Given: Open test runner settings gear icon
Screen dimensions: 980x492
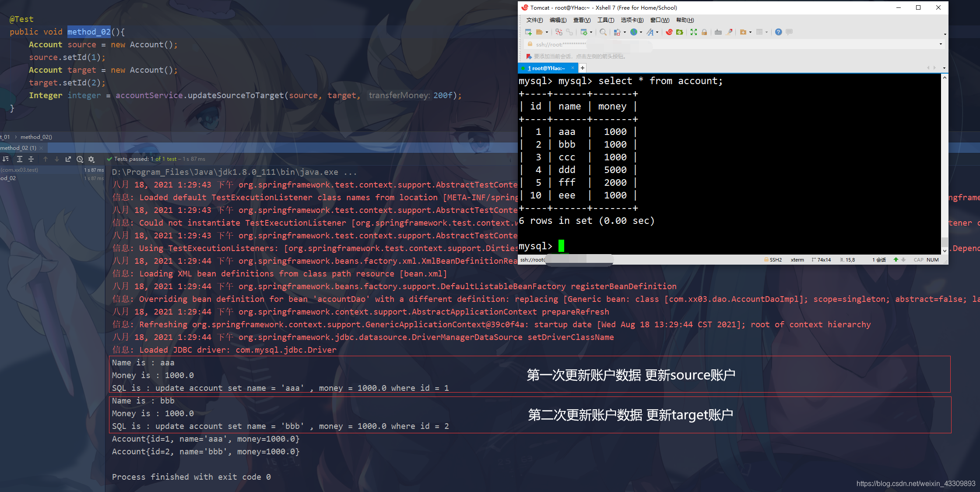Looking at the screenshot, I should (91, 159).
